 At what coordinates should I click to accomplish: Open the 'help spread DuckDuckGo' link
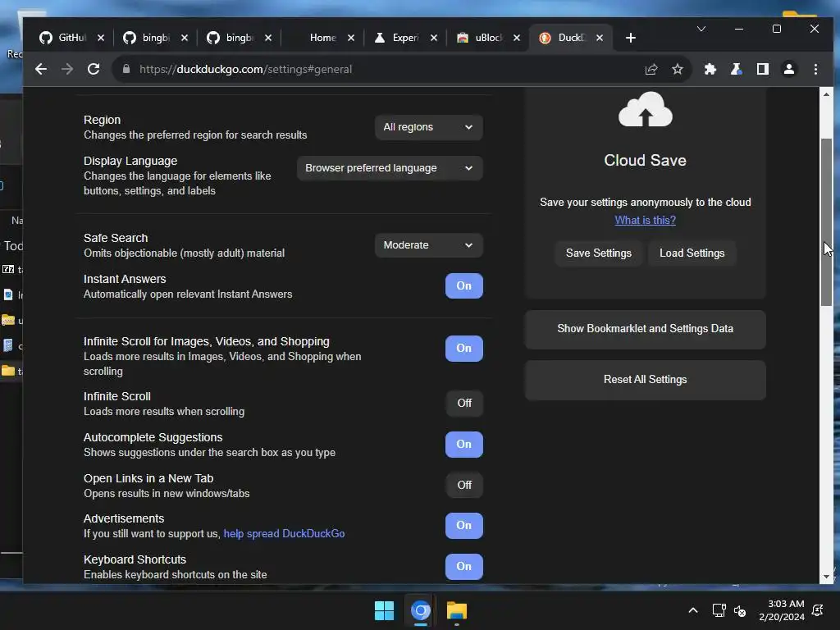click(284, 533)
